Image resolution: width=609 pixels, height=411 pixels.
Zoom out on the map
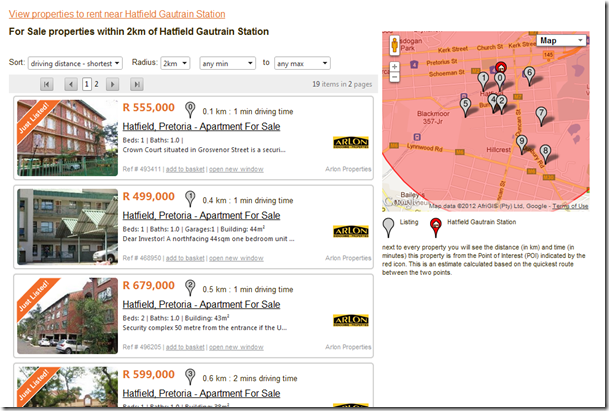(395, 77)
